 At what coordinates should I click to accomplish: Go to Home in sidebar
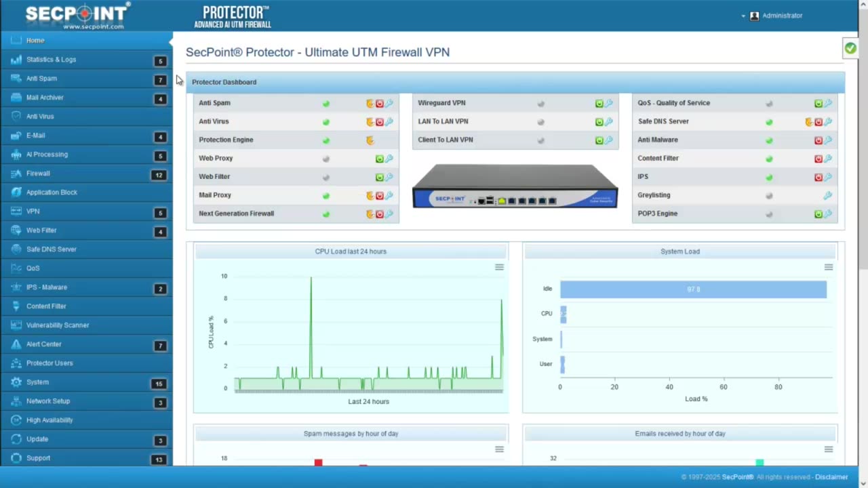pos(86,41)
